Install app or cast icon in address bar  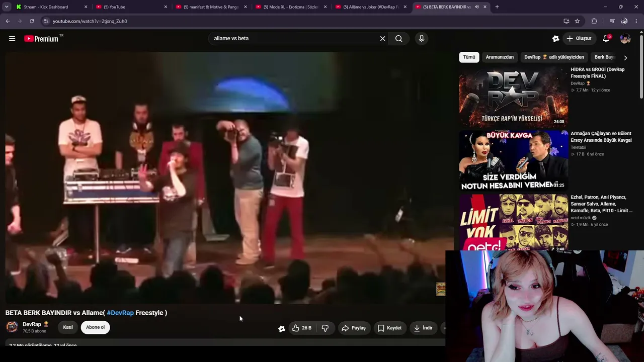point(566,21)
